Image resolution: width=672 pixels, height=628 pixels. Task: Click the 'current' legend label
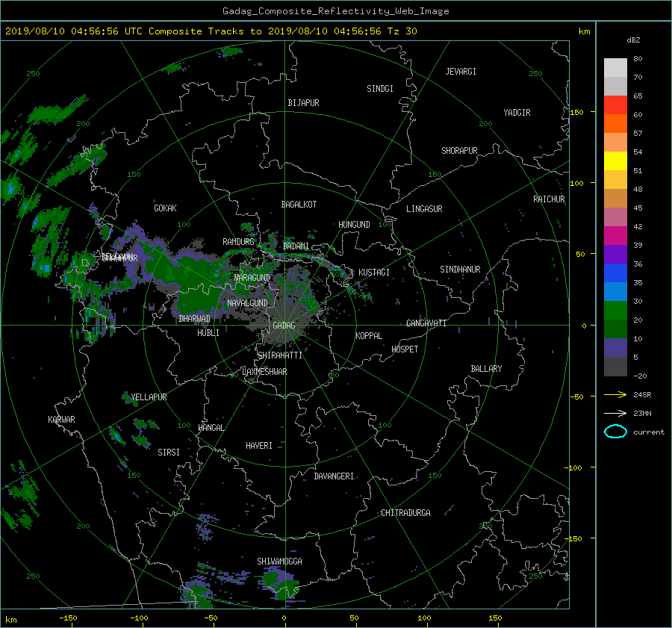648,432
